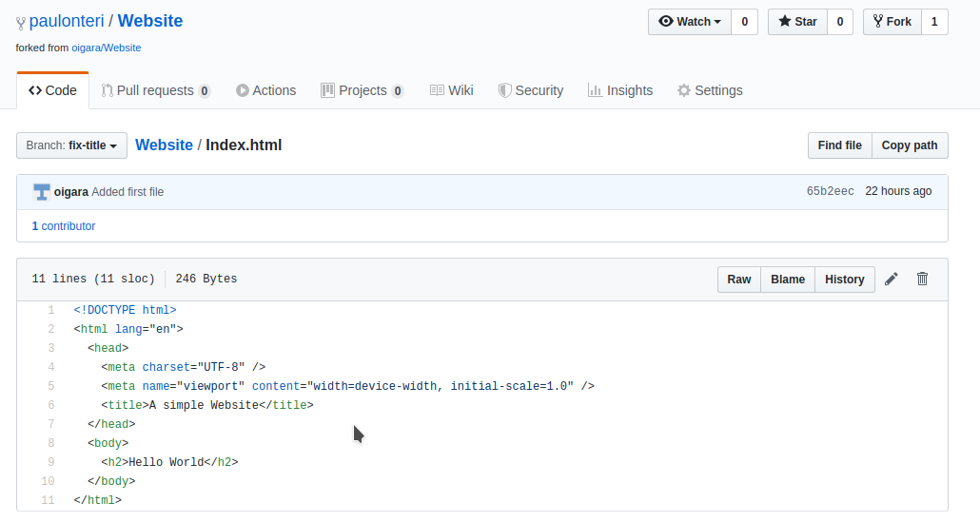980x522 pixels.
Task: Click the 'Hello World' heading code text
Action: click(167, 462)
